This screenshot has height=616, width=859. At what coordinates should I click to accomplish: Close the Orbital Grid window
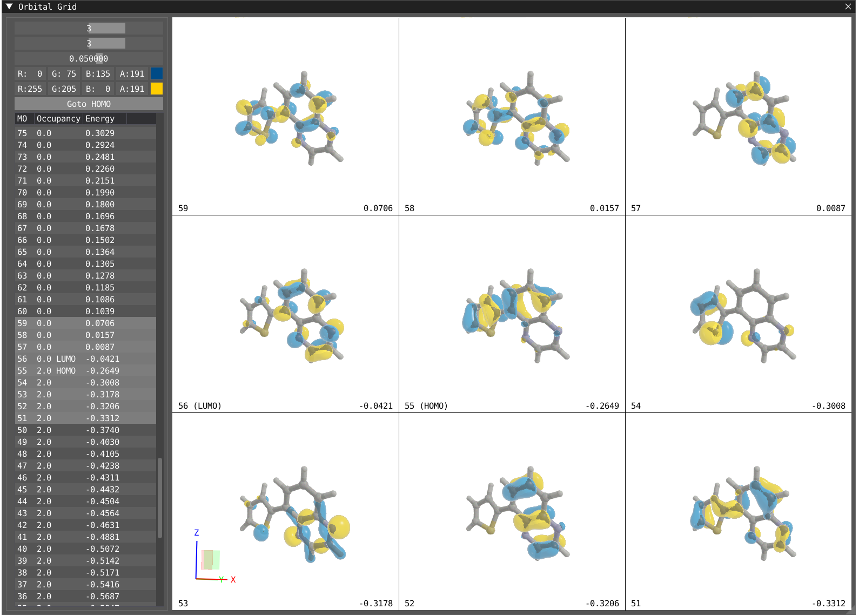tap(848, 6)
